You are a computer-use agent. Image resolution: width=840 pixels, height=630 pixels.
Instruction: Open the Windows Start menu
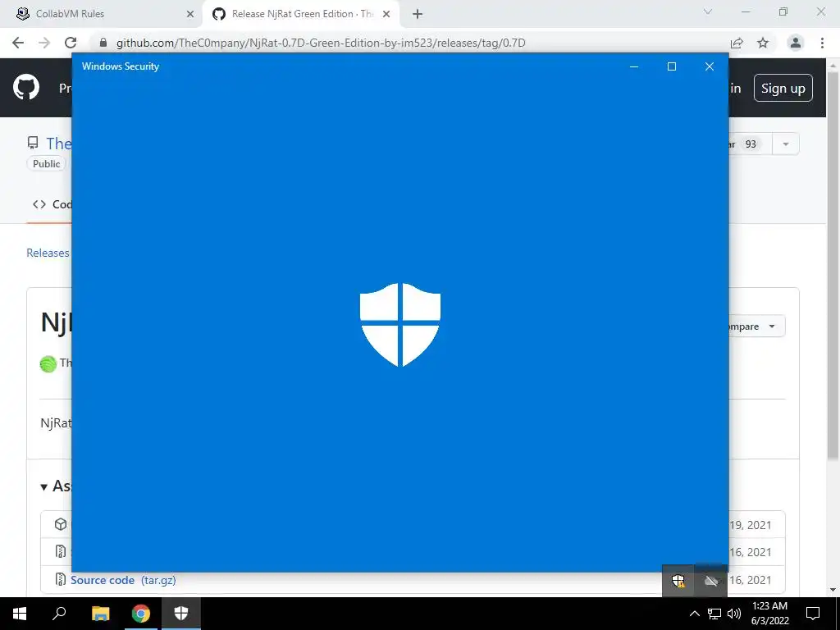click(x=20, y=614)
